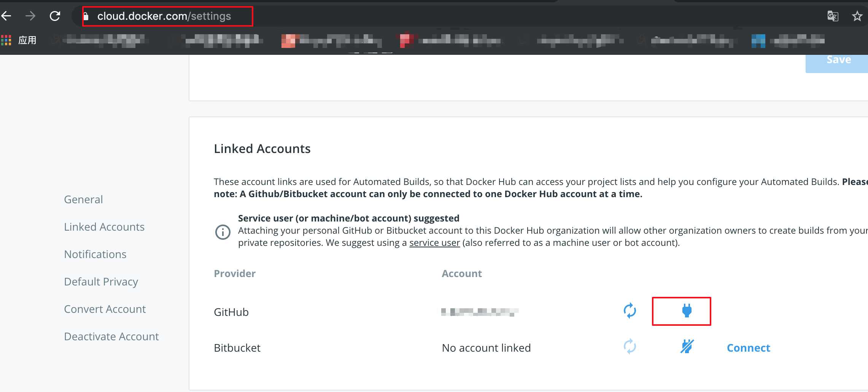Image resolution: width=868 pixels, height=392 pixels.
Task: Click the Bitbucket refresh sync icon
Action: [630, 347]
